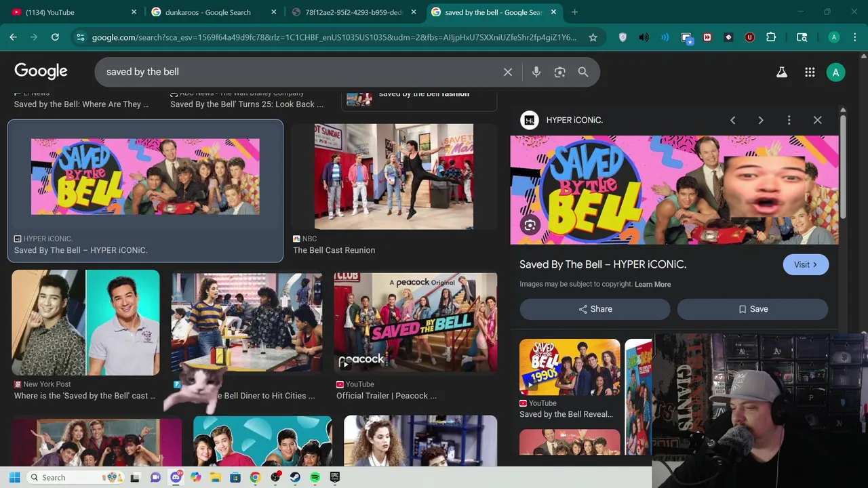Screen dimensions: 868x488
Task: Open Chrome three-dot menu
Action: click(855, 37)
